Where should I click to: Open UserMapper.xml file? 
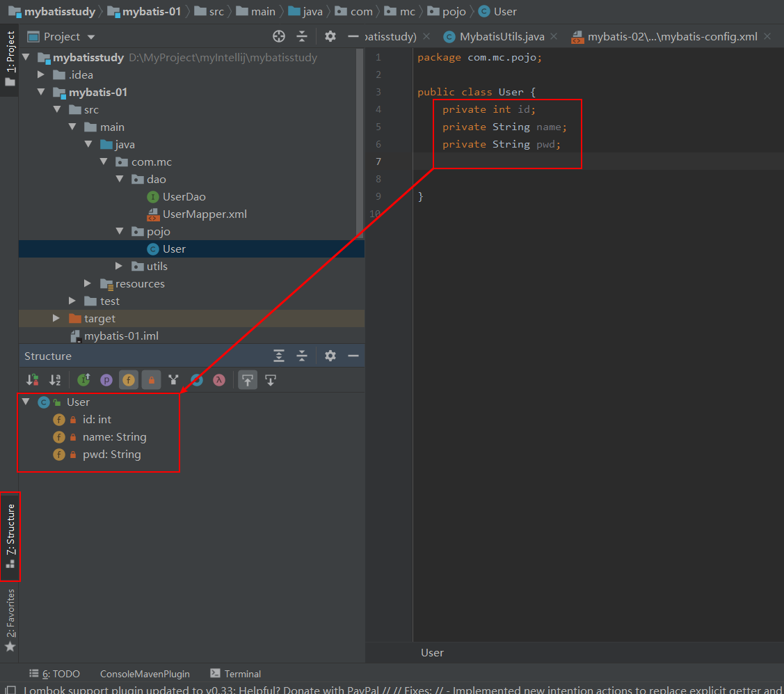tap(196, 214)
